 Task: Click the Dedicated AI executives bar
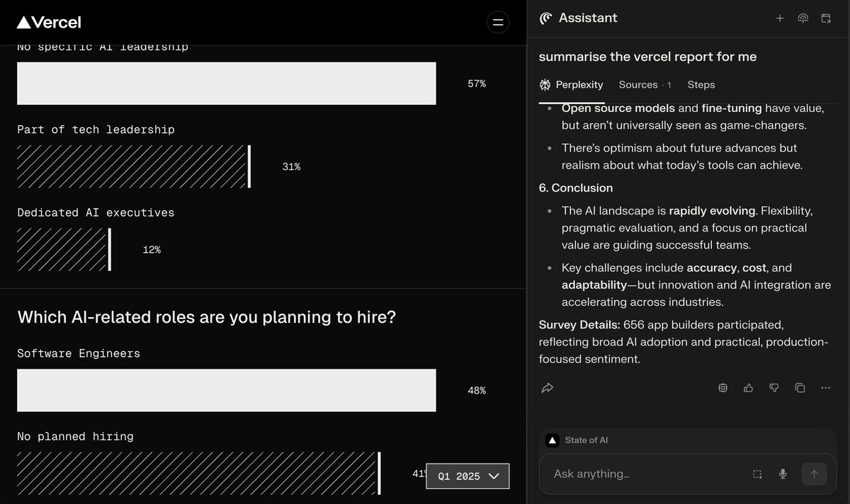point(64,249)
